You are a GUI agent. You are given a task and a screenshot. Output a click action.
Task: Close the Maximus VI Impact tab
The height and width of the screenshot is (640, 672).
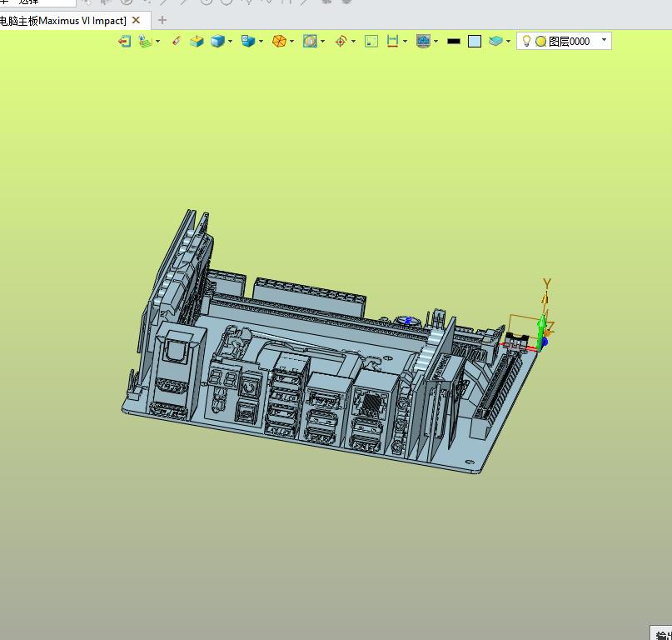(136, 20)
